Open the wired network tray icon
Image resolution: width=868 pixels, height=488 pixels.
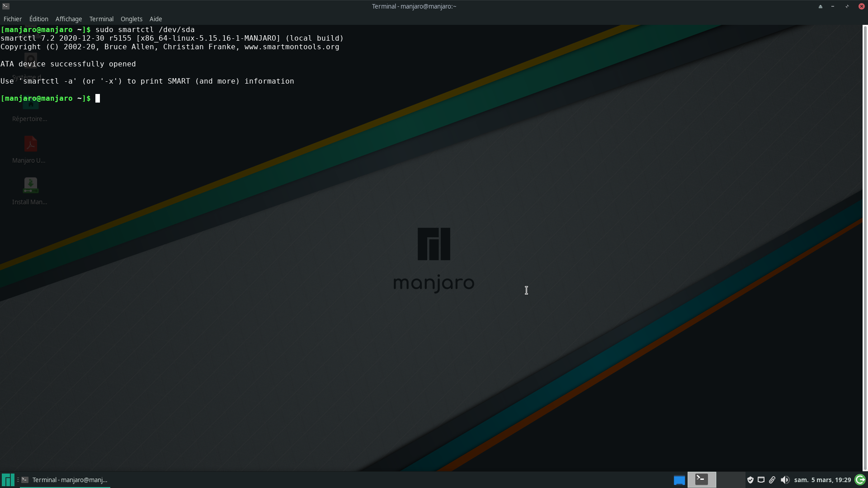click(x=761, y=480)
